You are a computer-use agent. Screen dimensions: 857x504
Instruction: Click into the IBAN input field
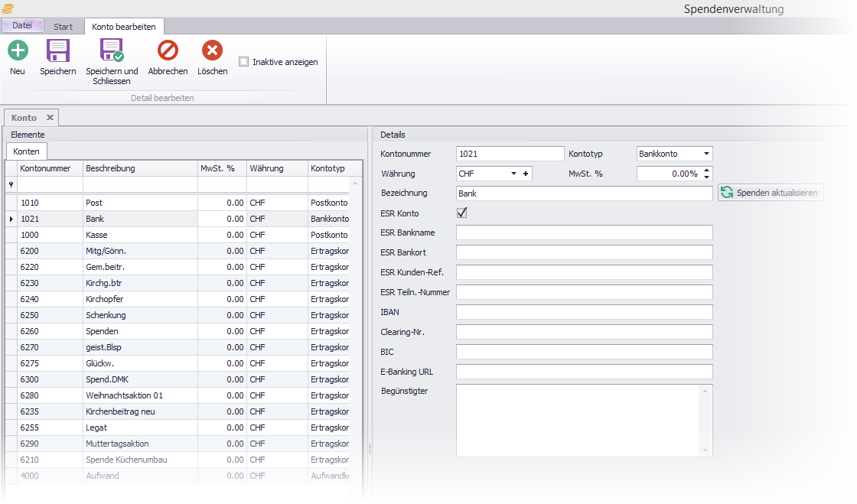tap(584, 312)
